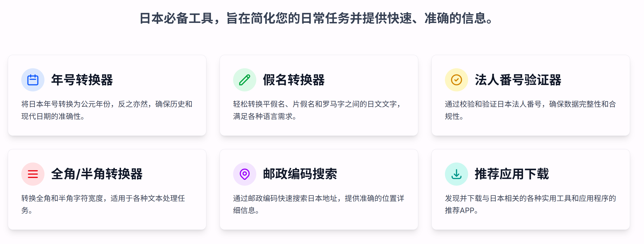644x244 pixels.
Task: Click the purple map pin icon
Action: 244,174
